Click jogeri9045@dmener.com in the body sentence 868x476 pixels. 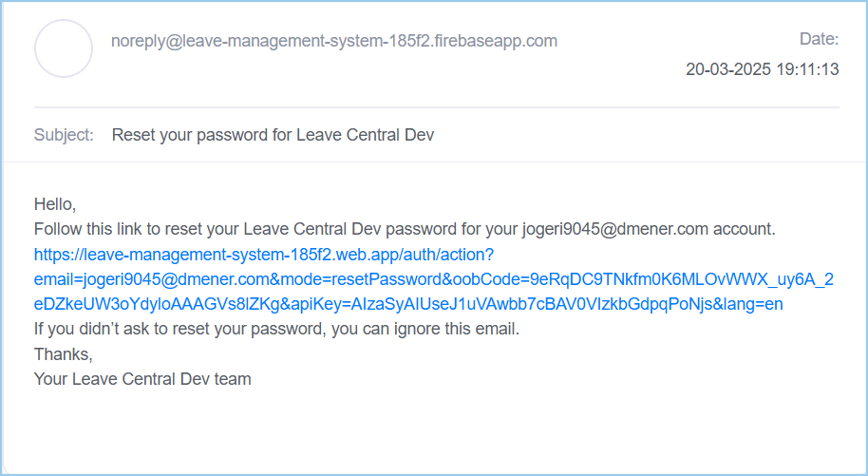click(615, 229)
